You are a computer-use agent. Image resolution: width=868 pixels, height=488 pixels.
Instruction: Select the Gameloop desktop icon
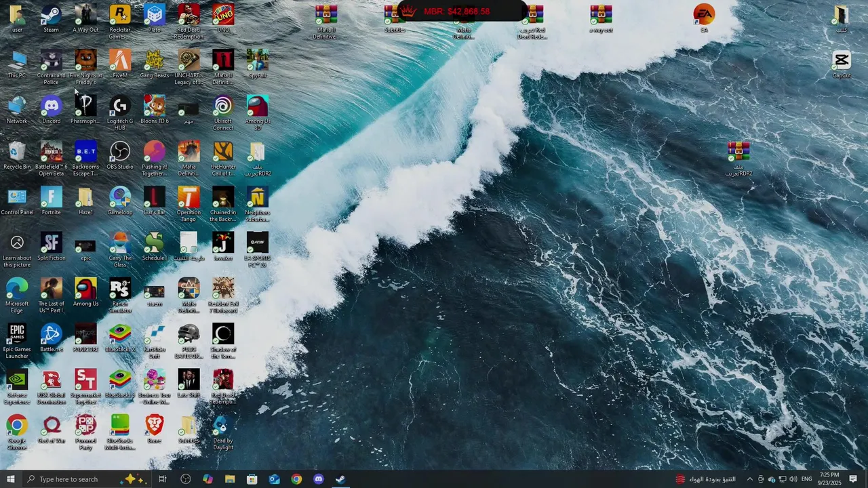click(120, 201)
